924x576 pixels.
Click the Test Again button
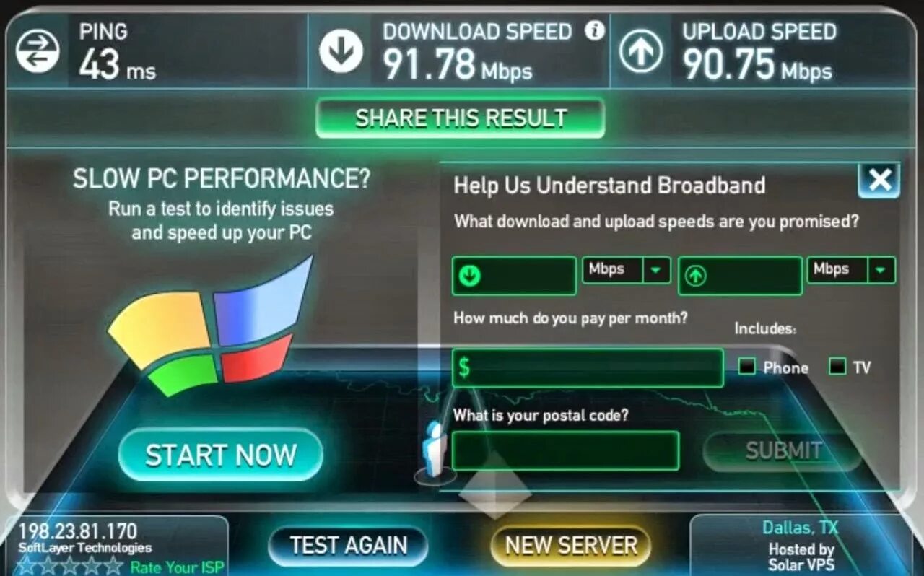pyautogui.click(x=348, y=545)
